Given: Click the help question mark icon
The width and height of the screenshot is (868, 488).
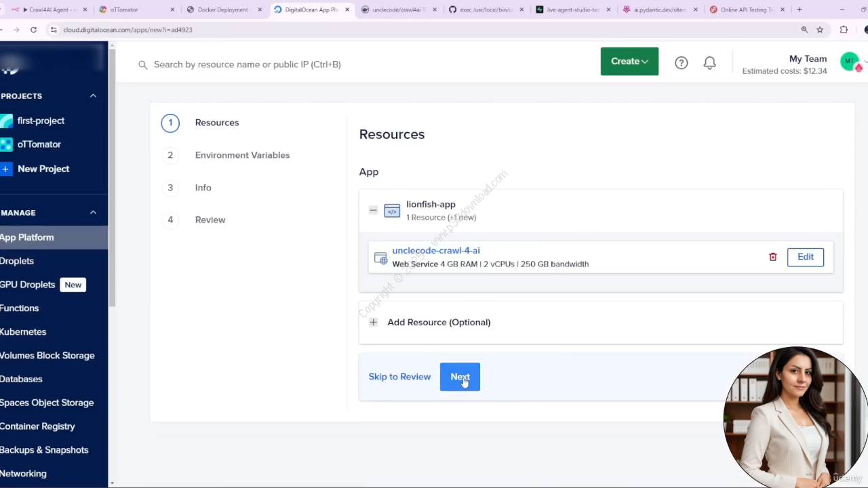Looking at the screenshot, I should pyautogui.click(x=682, y=63).
